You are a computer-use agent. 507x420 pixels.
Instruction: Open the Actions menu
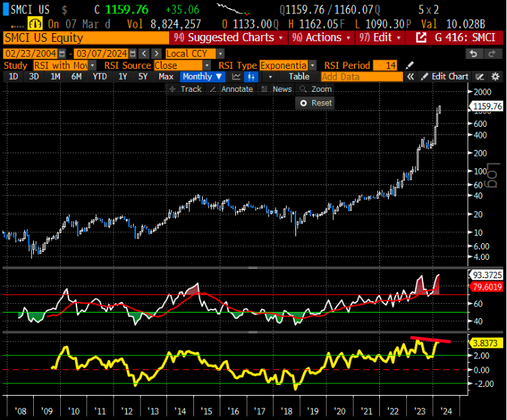pyautogui.click(x=321, y=38)
